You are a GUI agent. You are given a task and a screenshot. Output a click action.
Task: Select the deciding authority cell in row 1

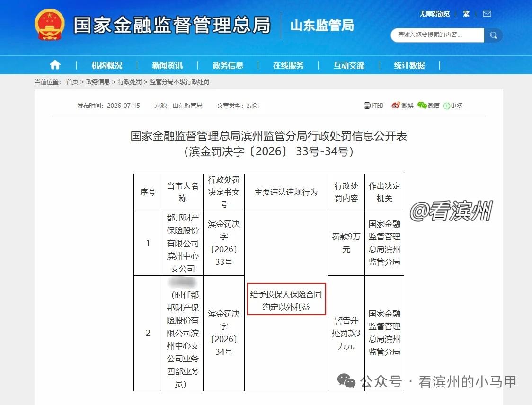tap(384, 243)
